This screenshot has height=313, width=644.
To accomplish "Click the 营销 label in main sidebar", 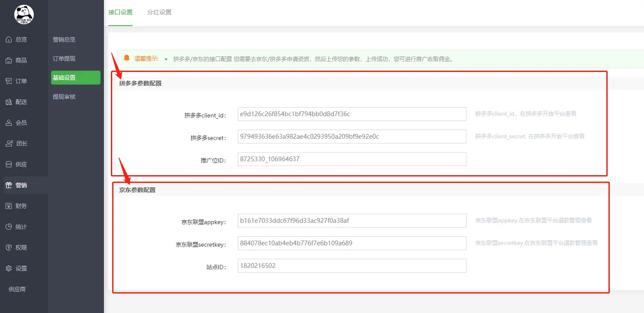I will tap(21, 185).
